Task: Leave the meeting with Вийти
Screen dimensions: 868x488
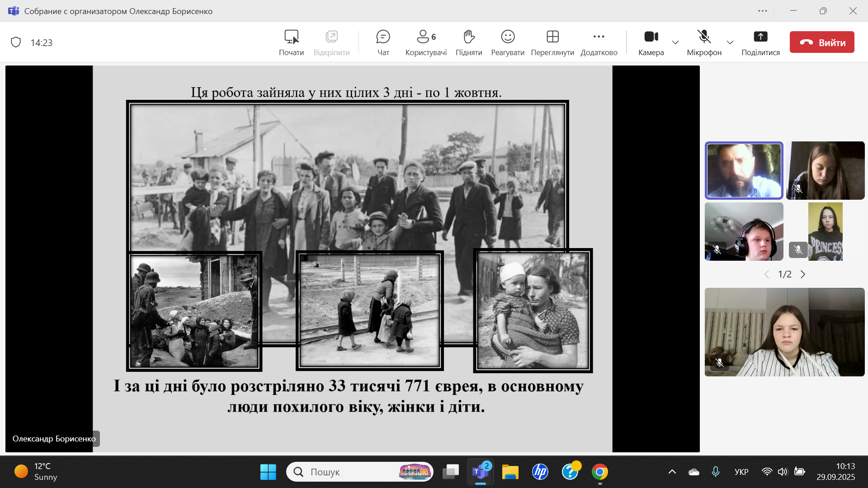Action: click(822, 42)
